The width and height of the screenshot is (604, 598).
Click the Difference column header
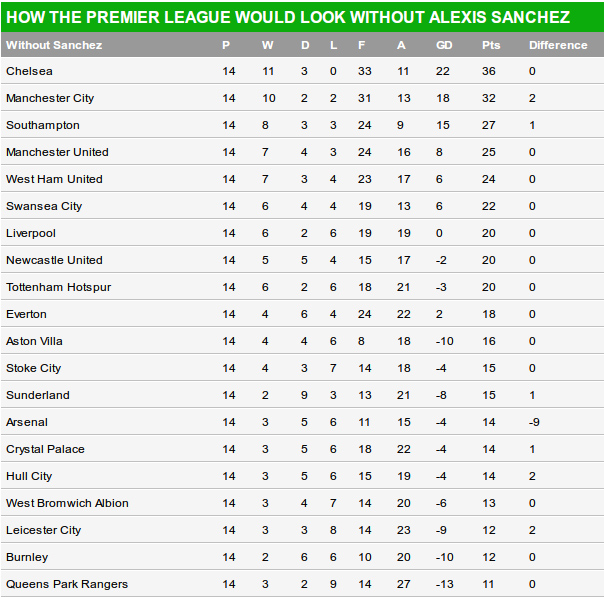(558, 45)
